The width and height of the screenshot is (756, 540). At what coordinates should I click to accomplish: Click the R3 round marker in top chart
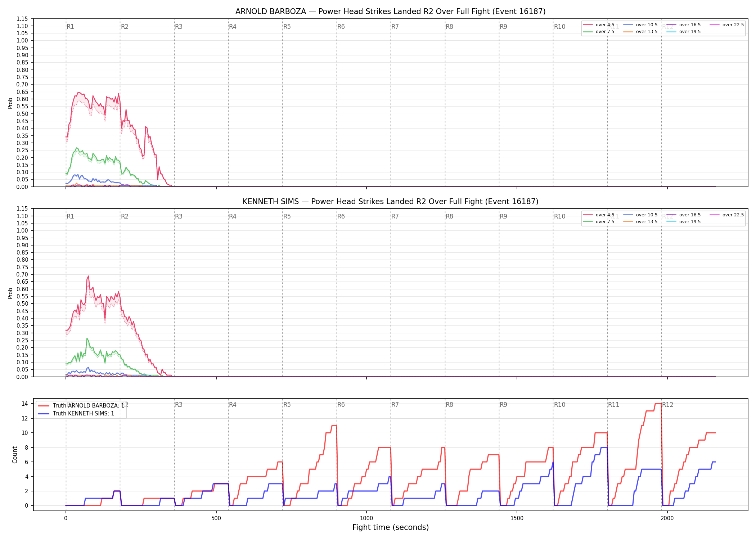[179, 27]
